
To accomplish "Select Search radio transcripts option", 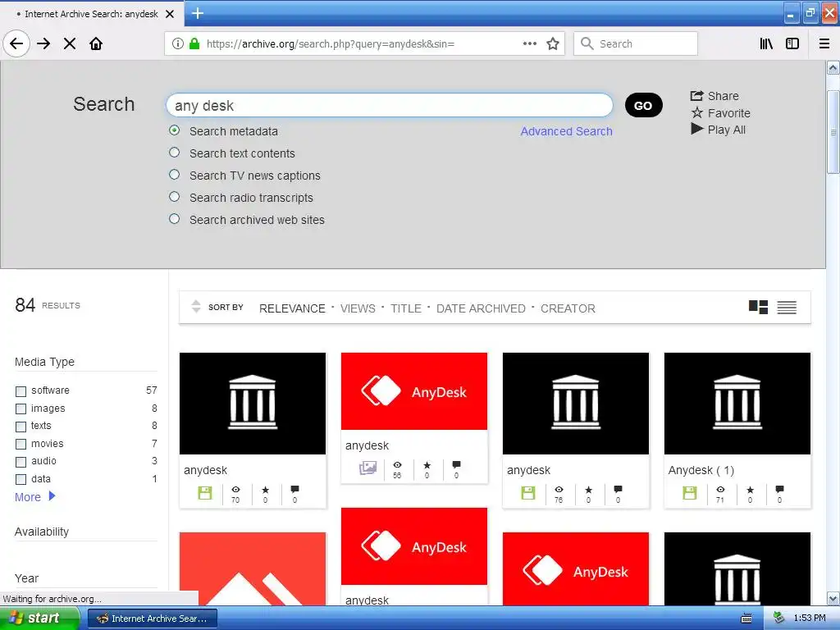I will click(174, 197).
